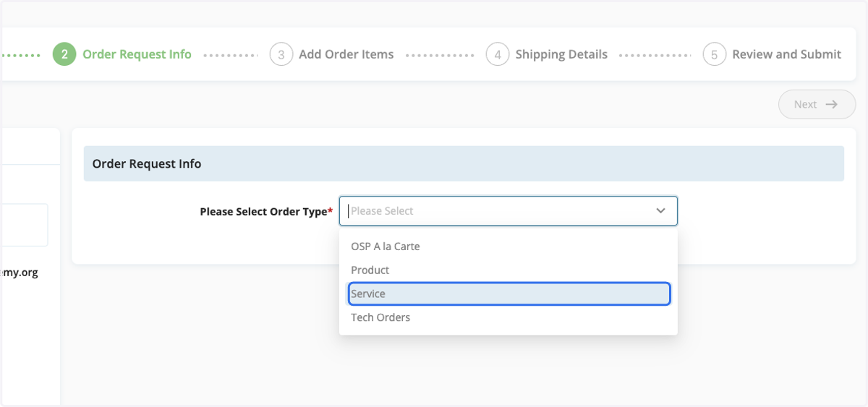Go to step 5 Review and Submit
The image size is (868, 407).
pyautogui.click(x=773, y=54)
